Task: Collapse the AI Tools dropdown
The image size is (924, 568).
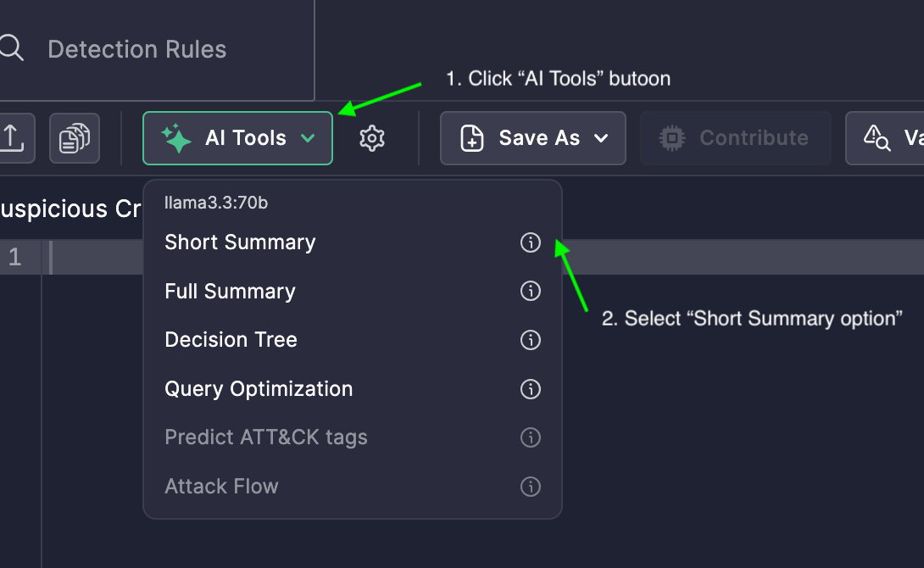Action: coord(237,138)
